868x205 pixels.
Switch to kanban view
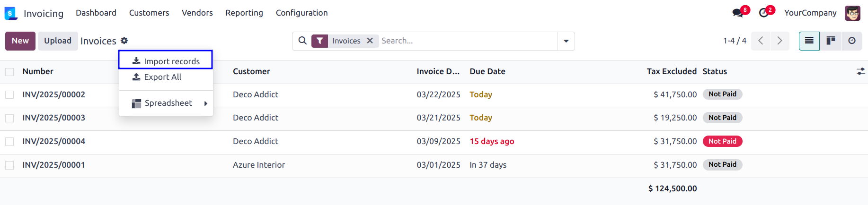tap(831, 41)
